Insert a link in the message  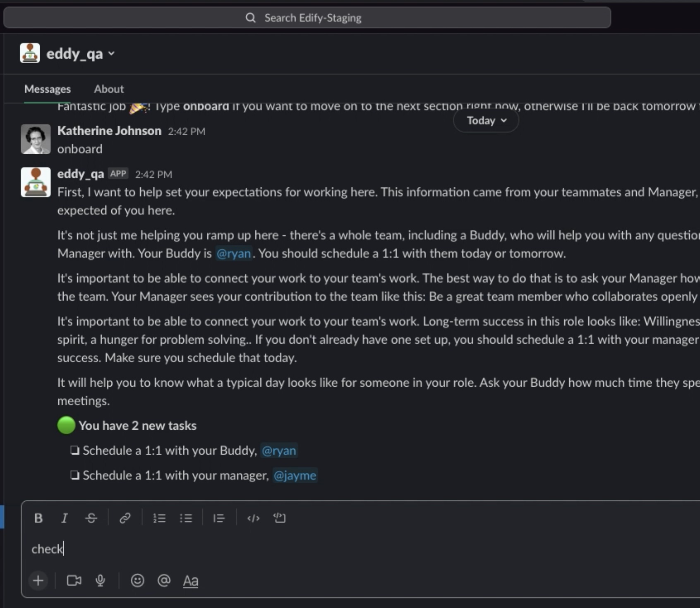(x=125, y=518)
